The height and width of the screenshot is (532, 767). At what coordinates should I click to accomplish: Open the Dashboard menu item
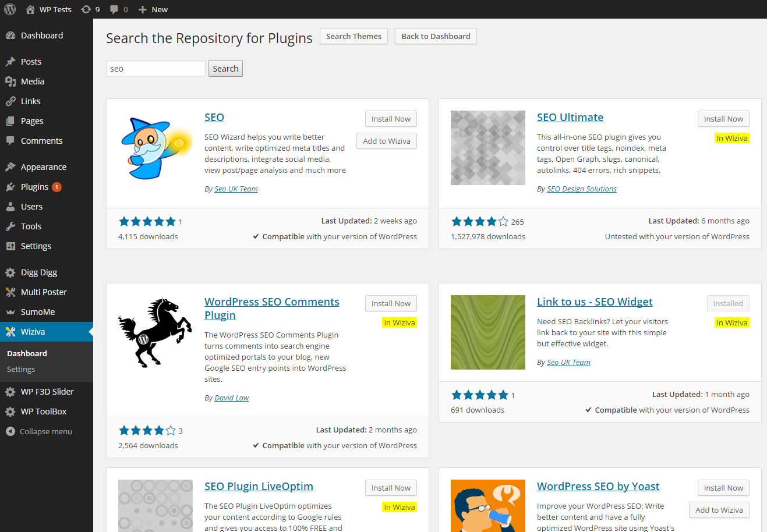47,36
